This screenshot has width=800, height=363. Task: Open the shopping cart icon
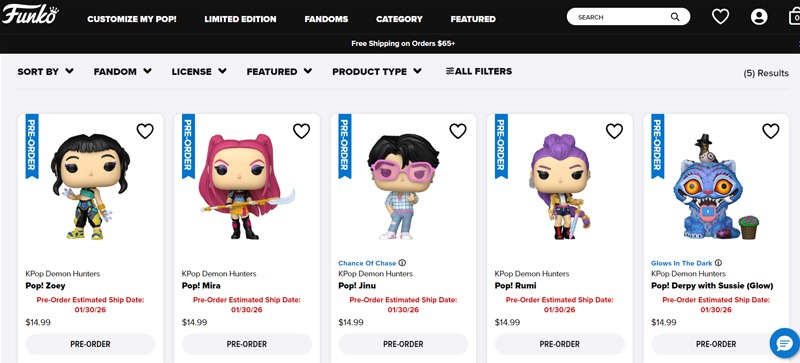(794, 17)
